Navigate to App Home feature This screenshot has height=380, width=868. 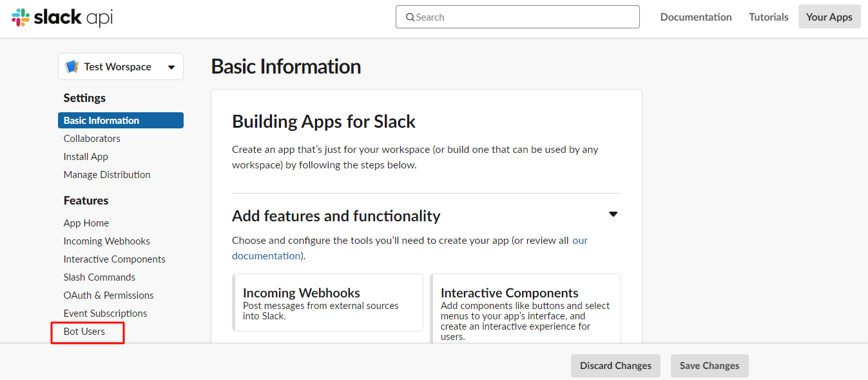coord(86,223)
